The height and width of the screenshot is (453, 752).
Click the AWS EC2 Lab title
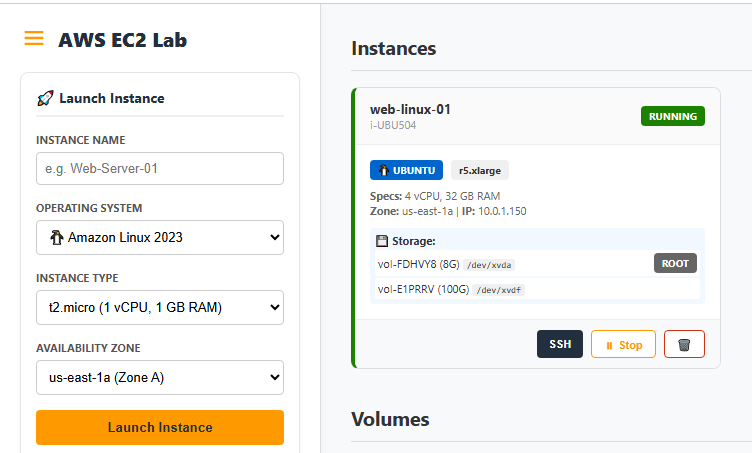coord(122,40)
